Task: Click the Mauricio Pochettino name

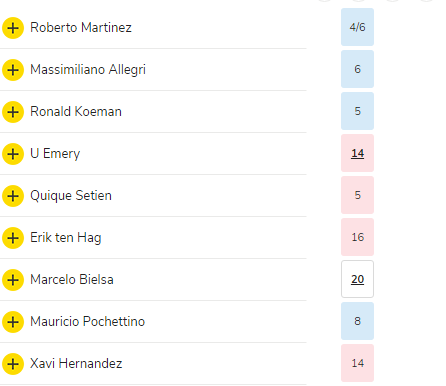Action: (x=87, y=321)
